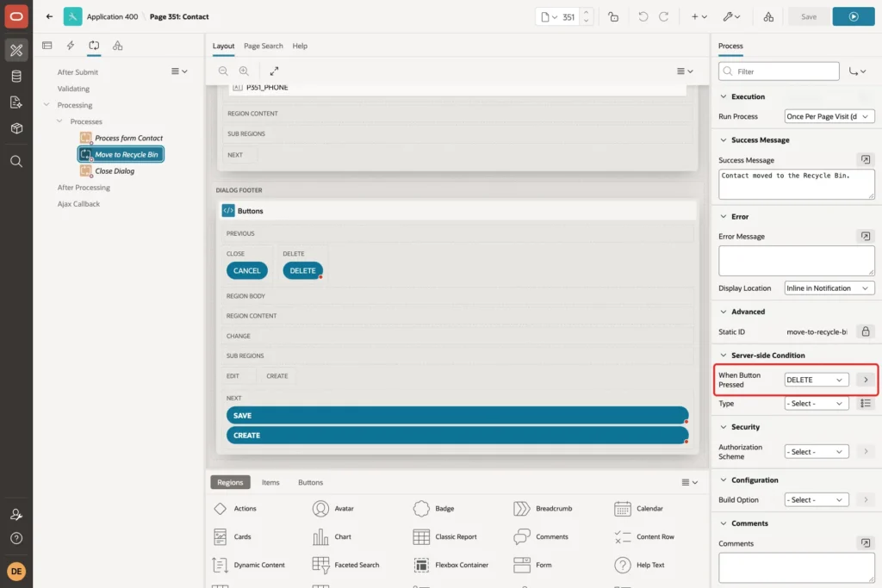Image resolution: width=882 pixels, height=588 pixels.
Task: Open the Run Process dropdown
Action: pos(829,116)
